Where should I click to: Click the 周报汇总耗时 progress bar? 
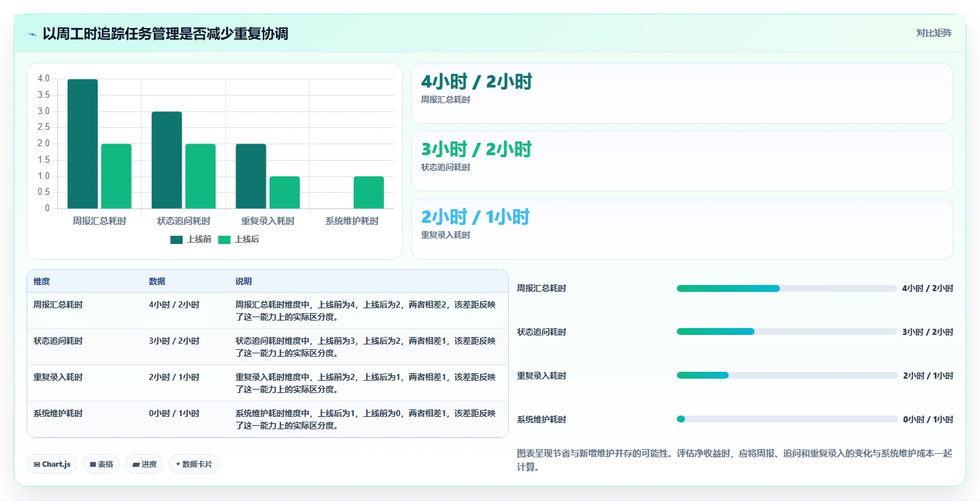(x=786, y=288)
